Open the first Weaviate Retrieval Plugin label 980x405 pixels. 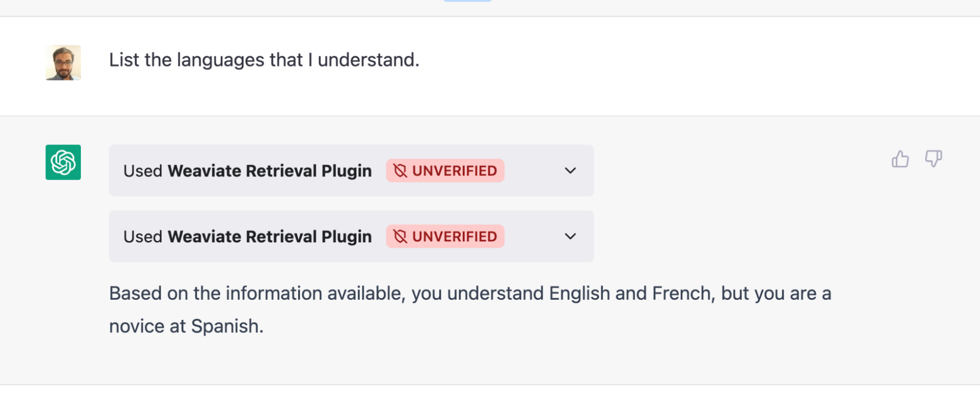pos(270,171)
